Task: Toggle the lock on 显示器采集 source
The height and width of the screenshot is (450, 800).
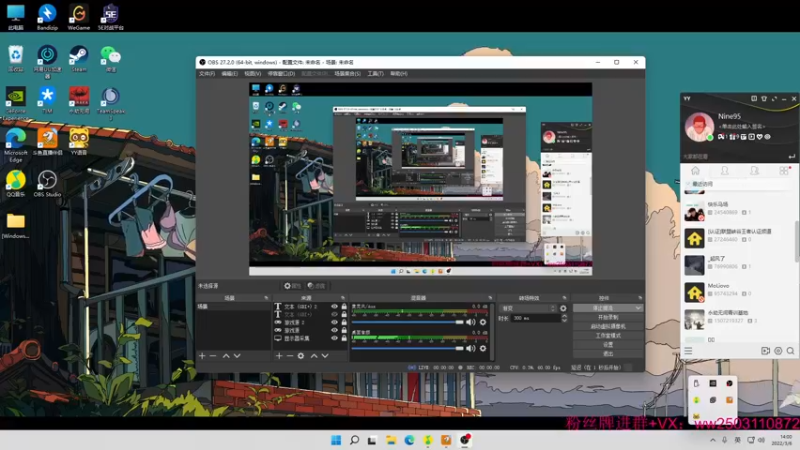Action: 344,338
